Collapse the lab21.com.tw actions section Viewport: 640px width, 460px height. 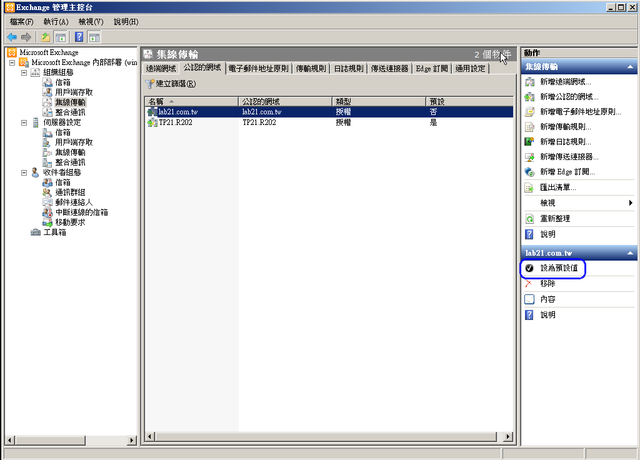pyautogui.click(x=630, y=253)
